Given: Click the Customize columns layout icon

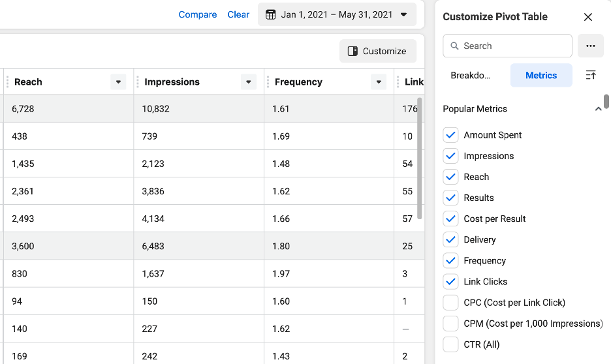Looking at the screenshot, I should click(x=352, y=51).
